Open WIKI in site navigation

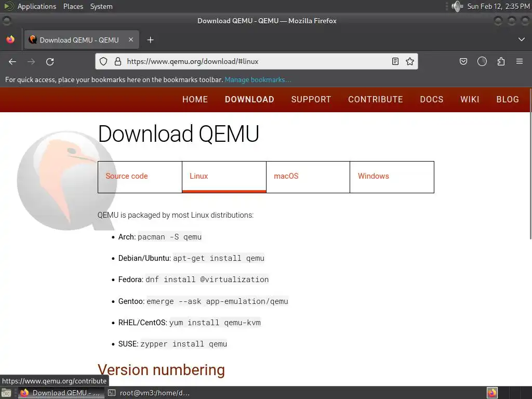click(470, 99)
